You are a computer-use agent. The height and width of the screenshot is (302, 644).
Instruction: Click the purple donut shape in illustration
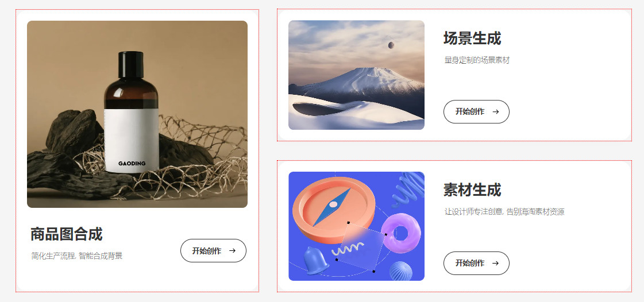(401, 233)
